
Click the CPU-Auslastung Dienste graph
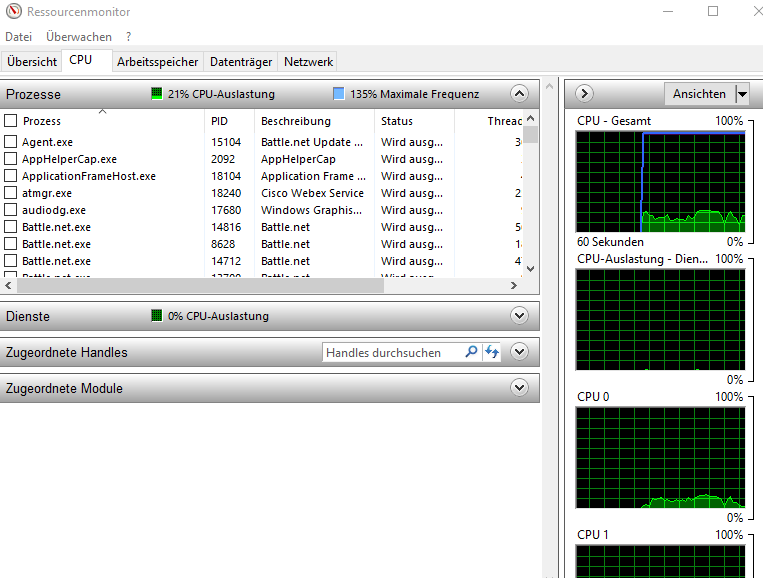tap(660, 319)
